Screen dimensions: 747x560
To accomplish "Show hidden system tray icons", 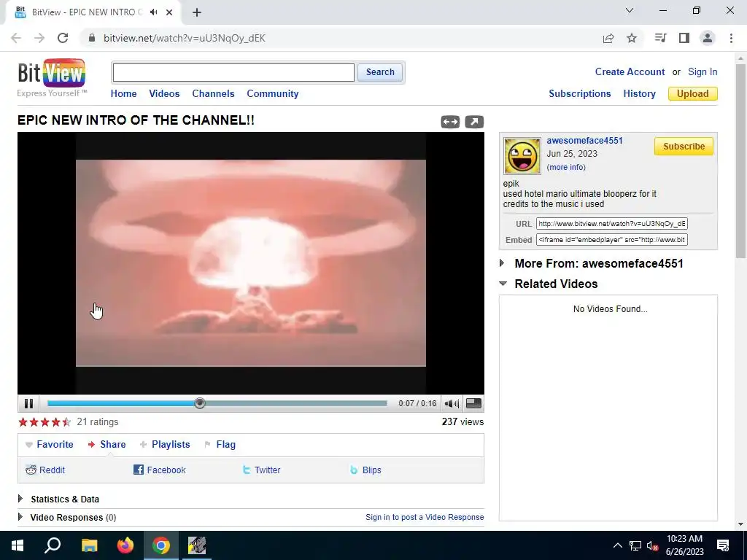I will tap(617, 545).
